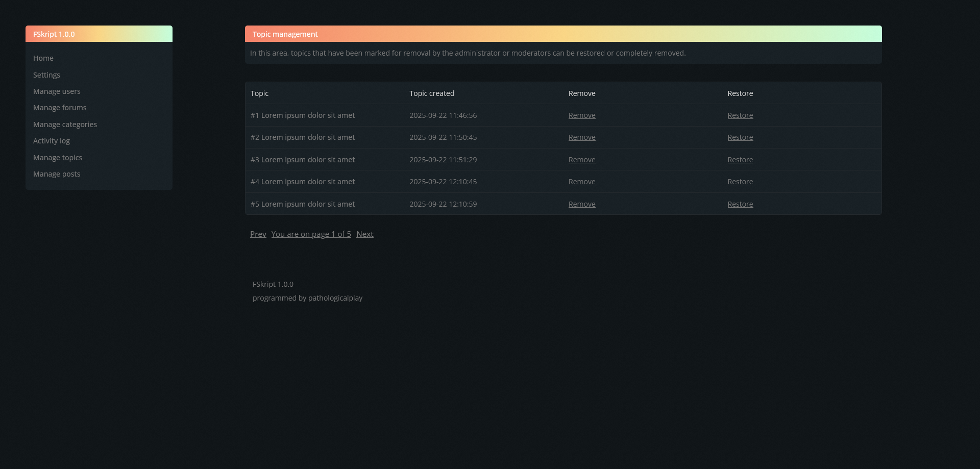Open Manage categories section
The width and height of the screenshot is (980, 469).
click(x=65, y=125)
